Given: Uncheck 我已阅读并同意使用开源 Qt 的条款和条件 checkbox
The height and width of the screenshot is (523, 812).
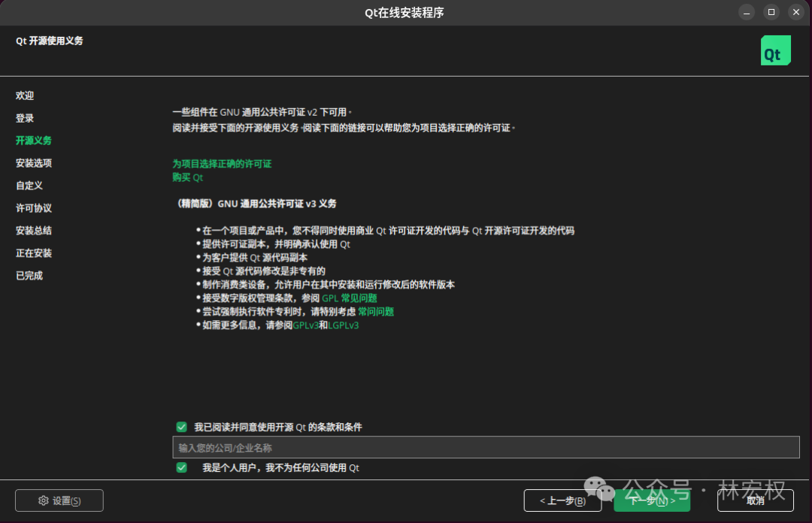Looking at the screenshot, I should (181, 427).
